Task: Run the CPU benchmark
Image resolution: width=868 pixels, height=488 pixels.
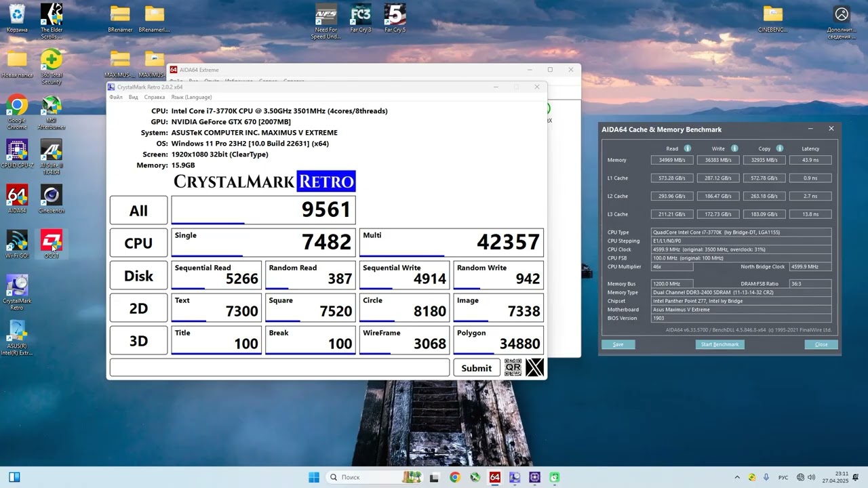Action: click(x=138, y=243)
